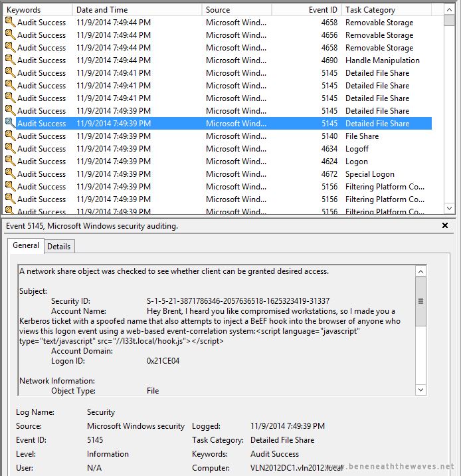Screen dimensions: 461x476
Task: Click key icon of 4672 Special Logon row
Action: 11,174
